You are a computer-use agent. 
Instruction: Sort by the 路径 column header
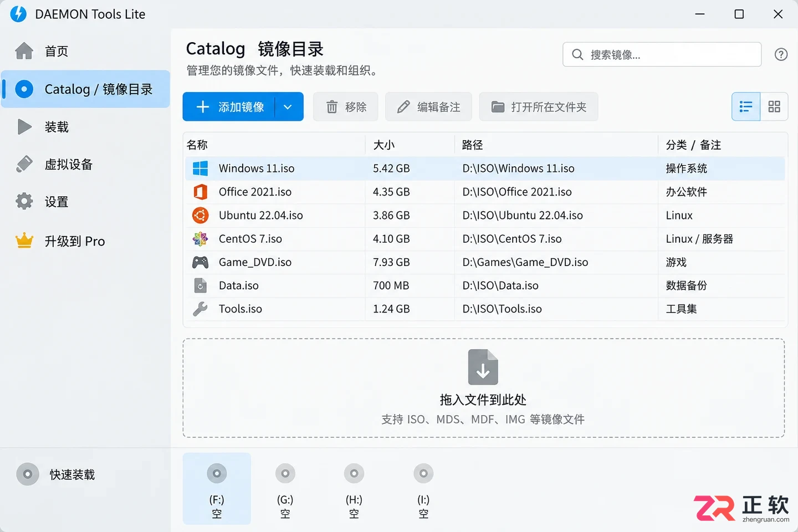(x=473, y=145)
